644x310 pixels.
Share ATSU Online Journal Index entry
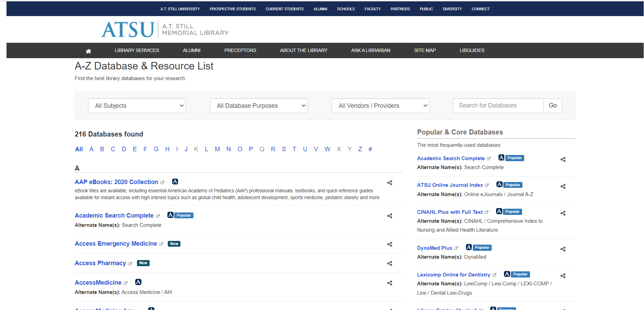pos(563,186)
